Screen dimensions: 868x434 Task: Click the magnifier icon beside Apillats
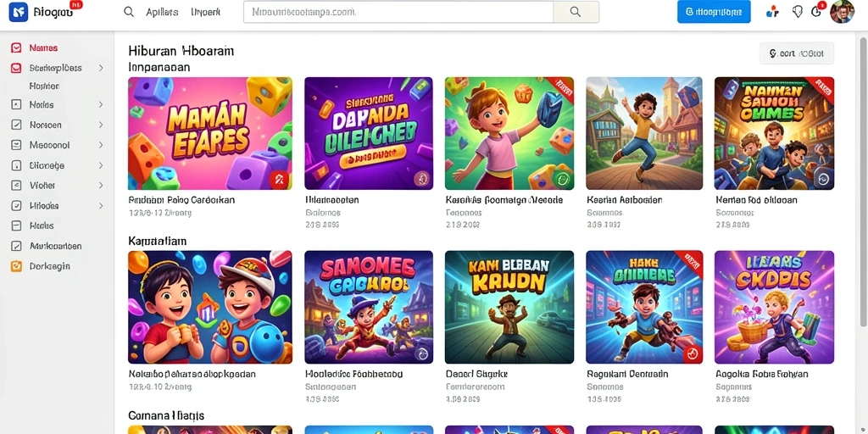[129, 12]
